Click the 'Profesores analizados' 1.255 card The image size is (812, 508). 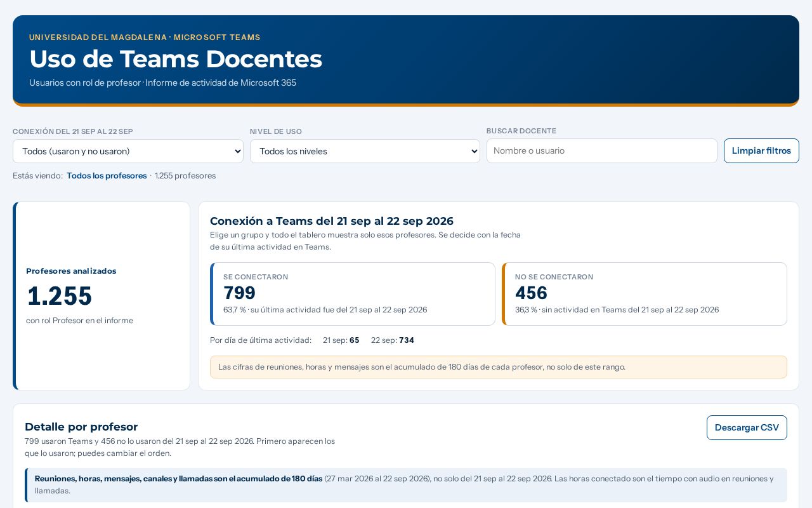(101, 296)
